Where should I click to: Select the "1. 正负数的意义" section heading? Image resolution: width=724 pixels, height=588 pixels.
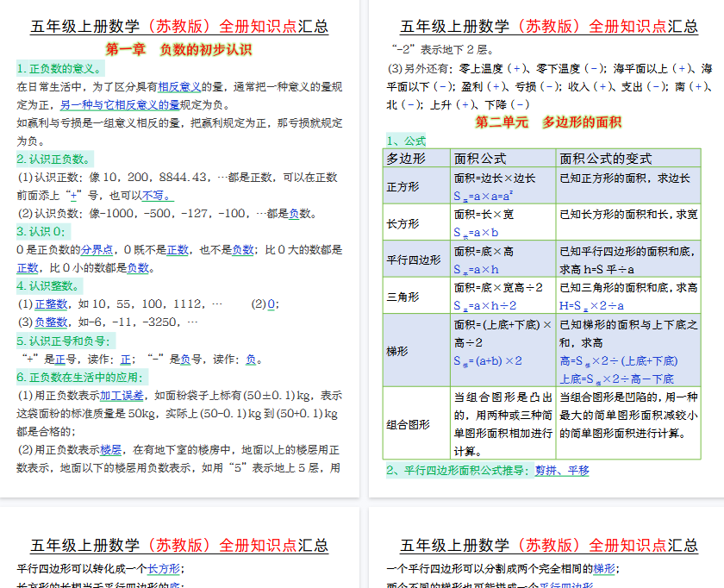pyautogui.click(x=60, y=68)
